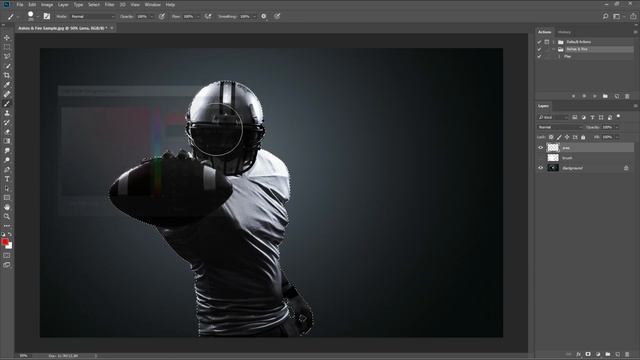The height and width of the screenshot is (360, 640).
Task: Create a new action in the Actions panel
Action: tap(616, 96)
